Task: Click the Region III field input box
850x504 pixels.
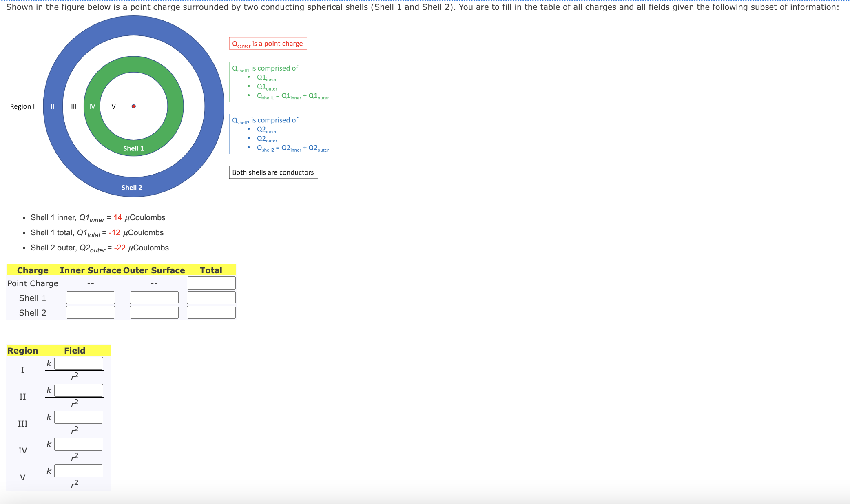Action: pyautogui.click(x=79, y=417)
